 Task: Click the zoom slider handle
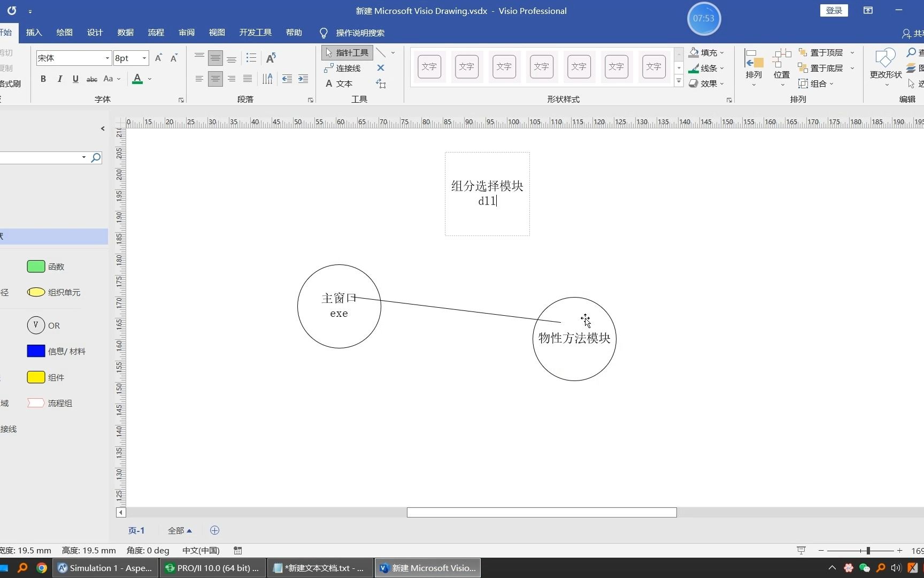868,550
